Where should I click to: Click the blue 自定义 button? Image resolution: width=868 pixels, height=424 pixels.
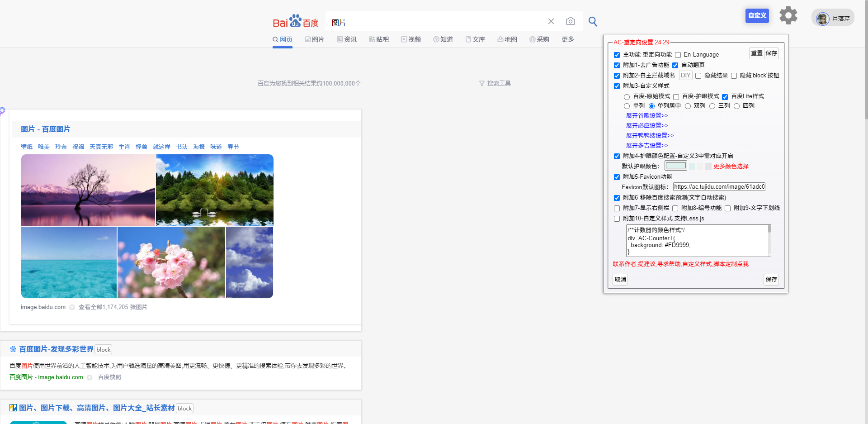click(x=757, y=15)
